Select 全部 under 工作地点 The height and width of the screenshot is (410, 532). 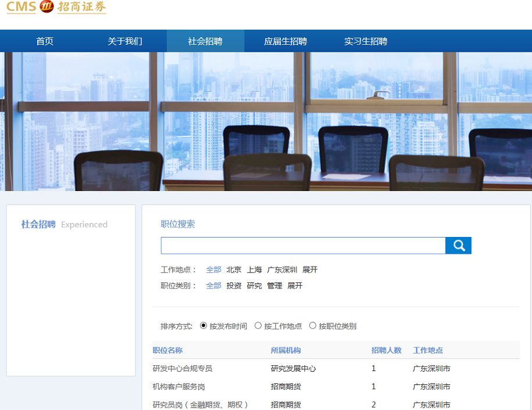tap(214, 269)
